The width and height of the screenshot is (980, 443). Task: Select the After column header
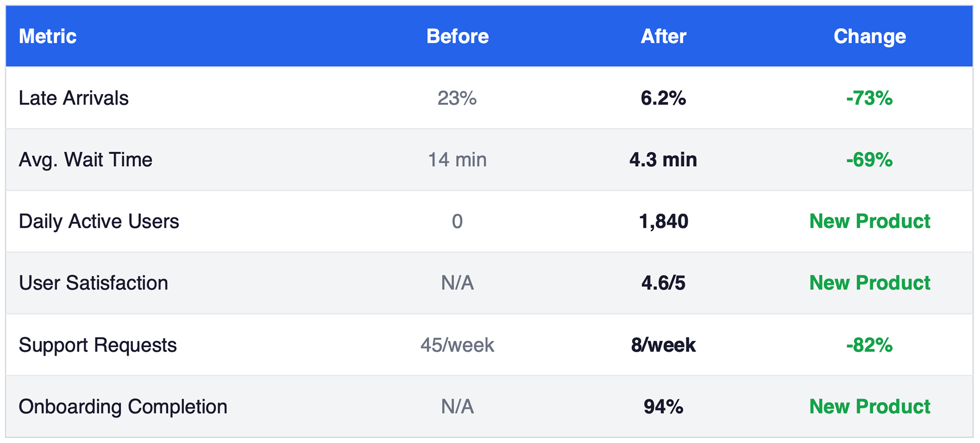pyautogui.click(x=663, y=36)
